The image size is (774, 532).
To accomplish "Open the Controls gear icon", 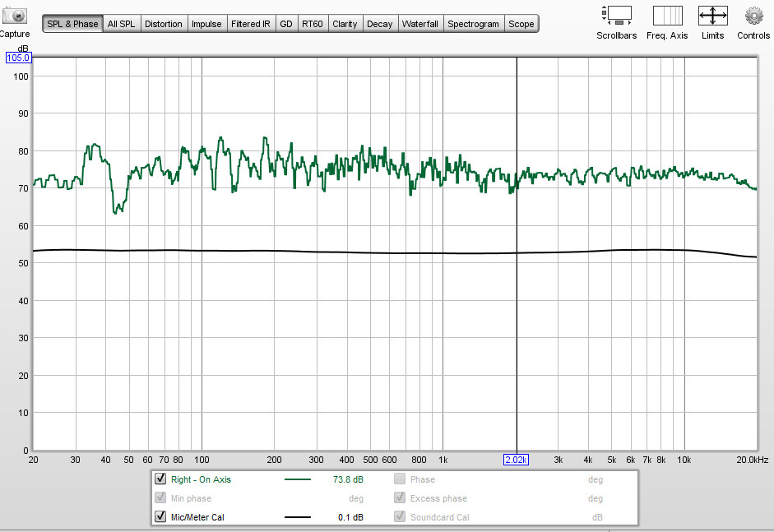I will coord(753,16).
